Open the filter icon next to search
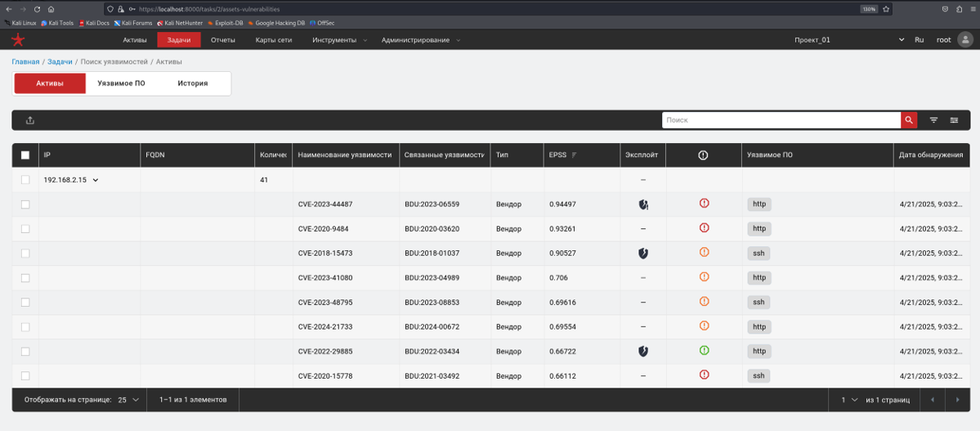The height and width of the screenshot is (431, 980). pyautogui.click(x=933, y=120)
